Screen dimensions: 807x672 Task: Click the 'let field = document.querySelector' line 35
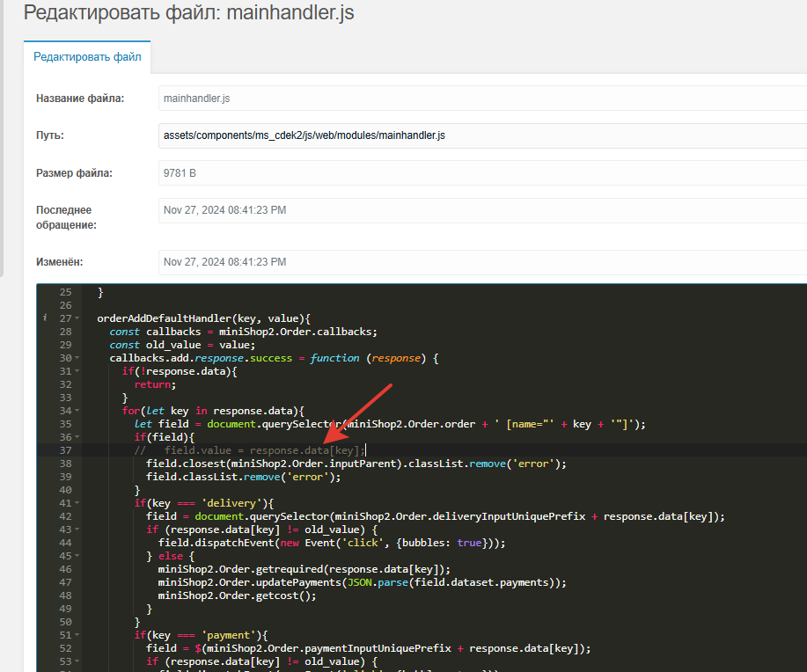click(x=390, y=424)
